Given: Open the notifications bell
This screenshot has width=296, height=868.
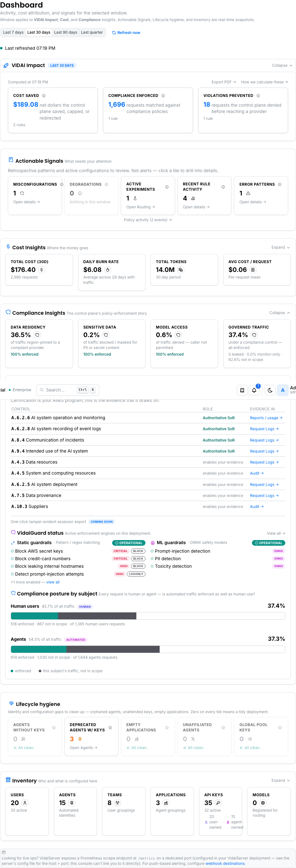Looking at the screenshot, I should click(x=254, y=390).
